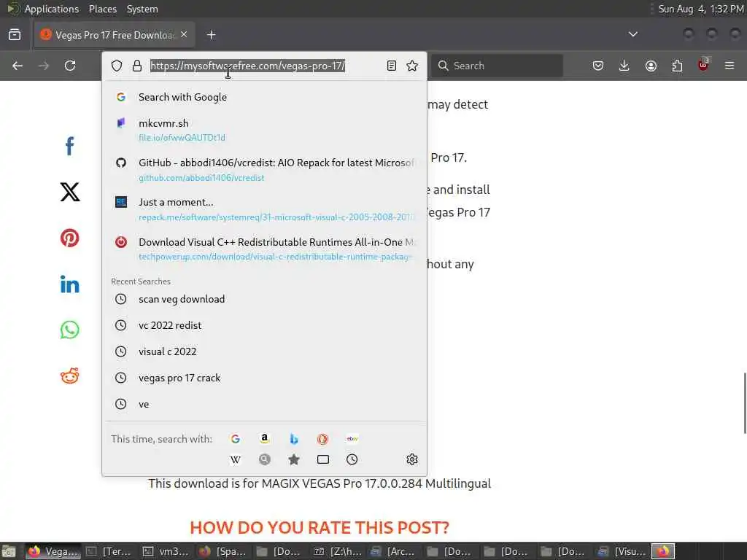Open the Firefox account menu
The width and height of the screenshot is (747, 560).
[651, 66]
